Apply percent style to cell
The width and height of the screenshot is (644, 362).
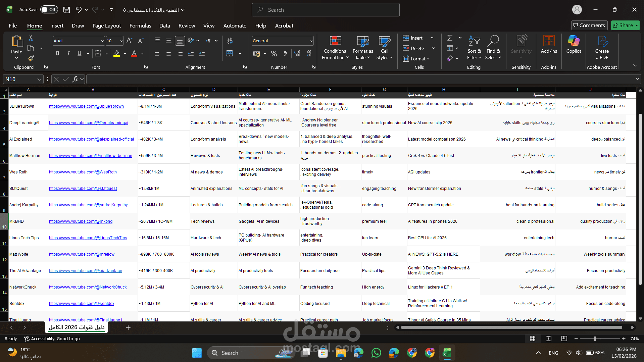coord(274,53)
